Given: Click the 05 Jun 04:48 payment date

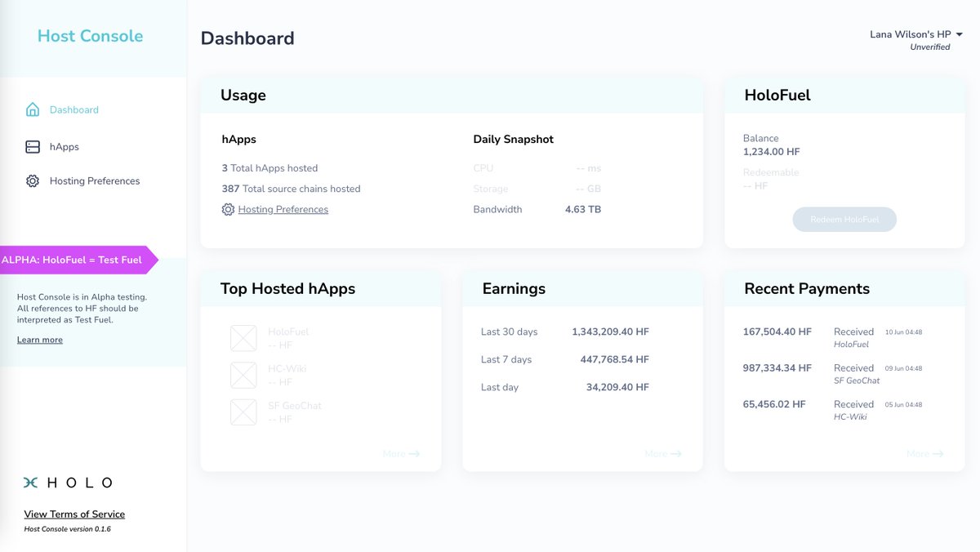Looking at the screenshot, I should tap(903, 405).
